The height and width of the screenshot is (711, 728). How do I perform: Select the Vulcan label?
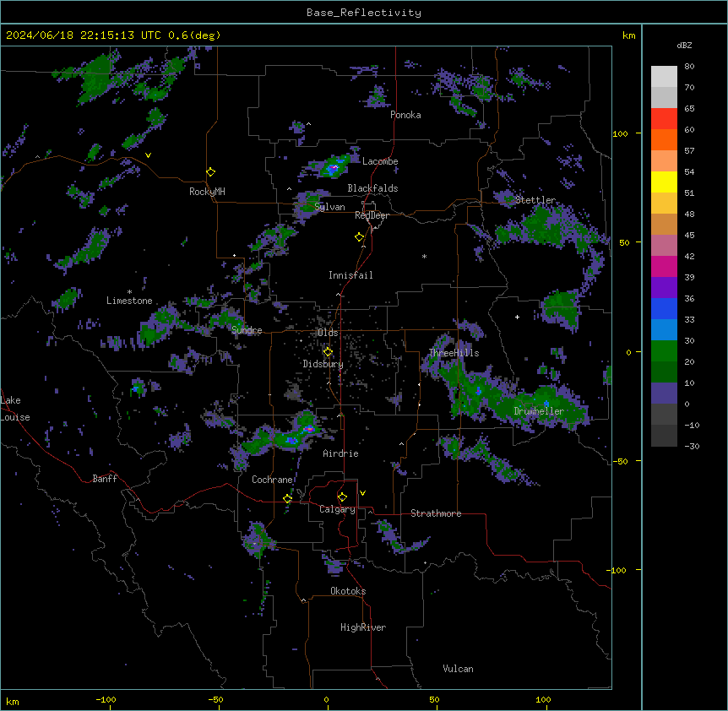458,669
